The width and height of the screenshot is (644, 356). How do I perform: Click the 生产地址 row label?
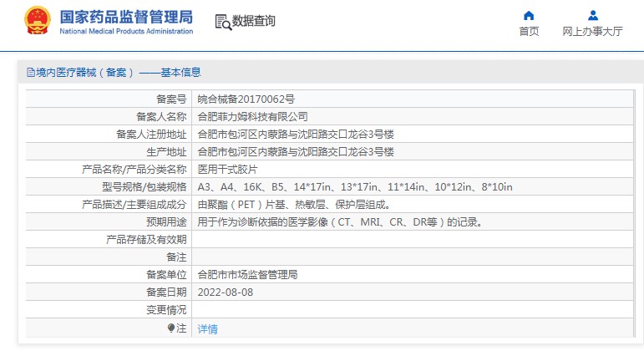[166, 152]
